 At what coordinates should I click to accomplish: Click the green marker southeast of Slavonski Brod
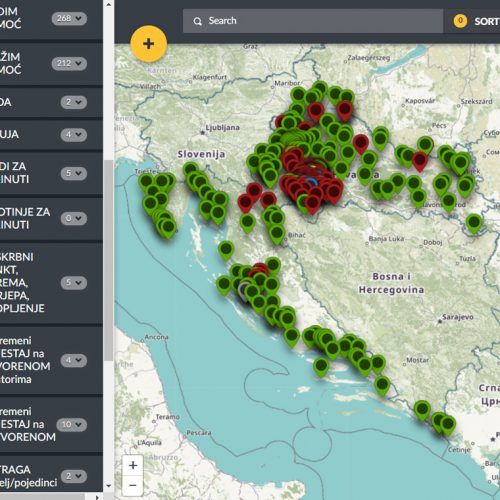(474, 224)
